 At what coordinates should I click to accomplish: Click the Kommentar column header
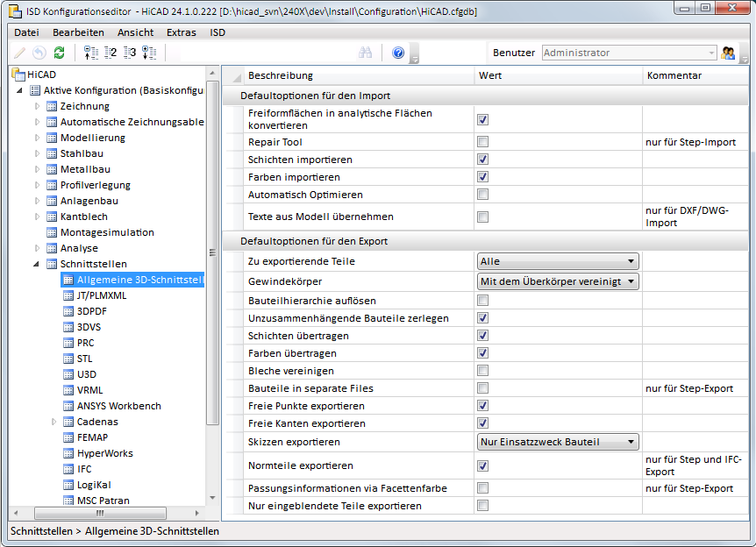click(x=695, y=75)
